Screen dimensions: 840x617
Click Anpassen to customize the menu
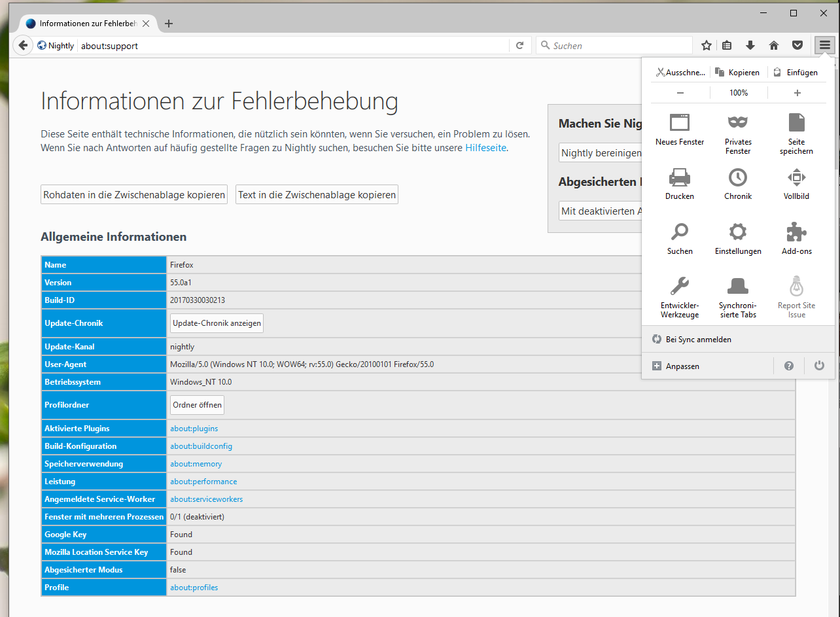(x=676, y=366)
